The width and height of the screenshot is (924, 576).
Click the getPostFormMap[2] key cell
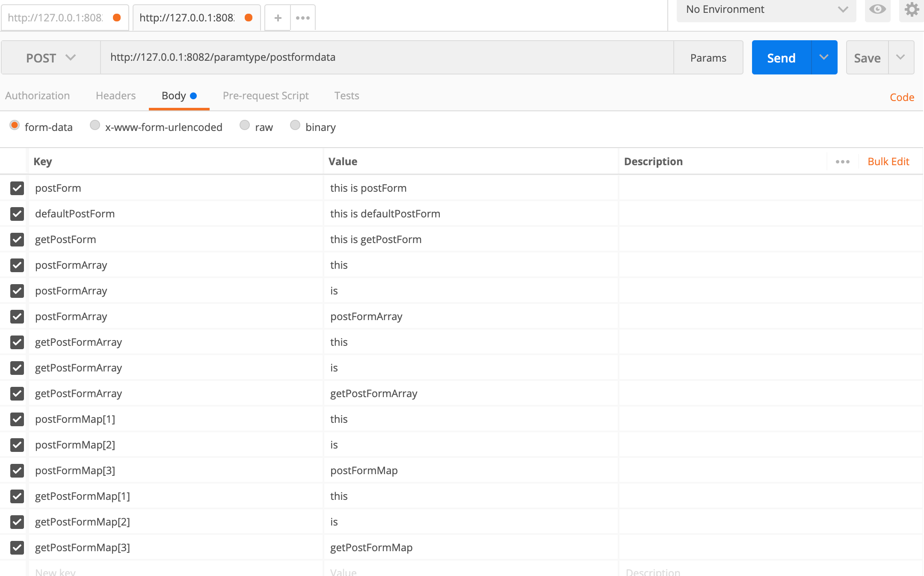click(176, 522)
